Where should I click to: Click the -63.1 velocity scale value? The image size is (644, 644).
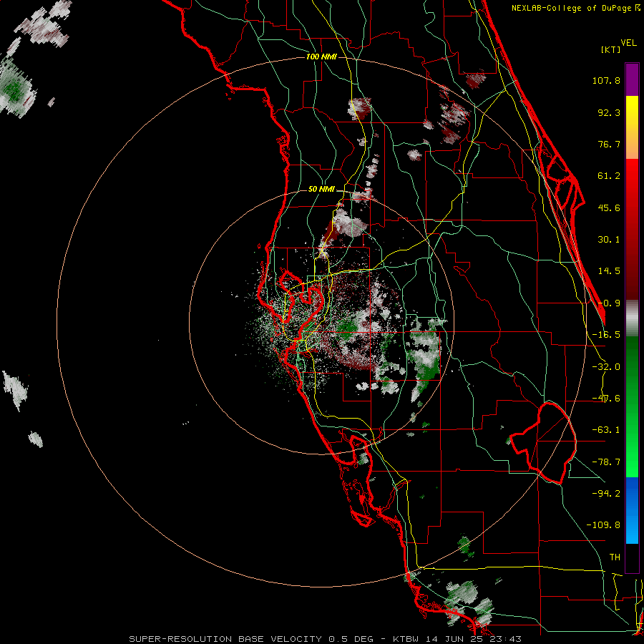(606, 430)
